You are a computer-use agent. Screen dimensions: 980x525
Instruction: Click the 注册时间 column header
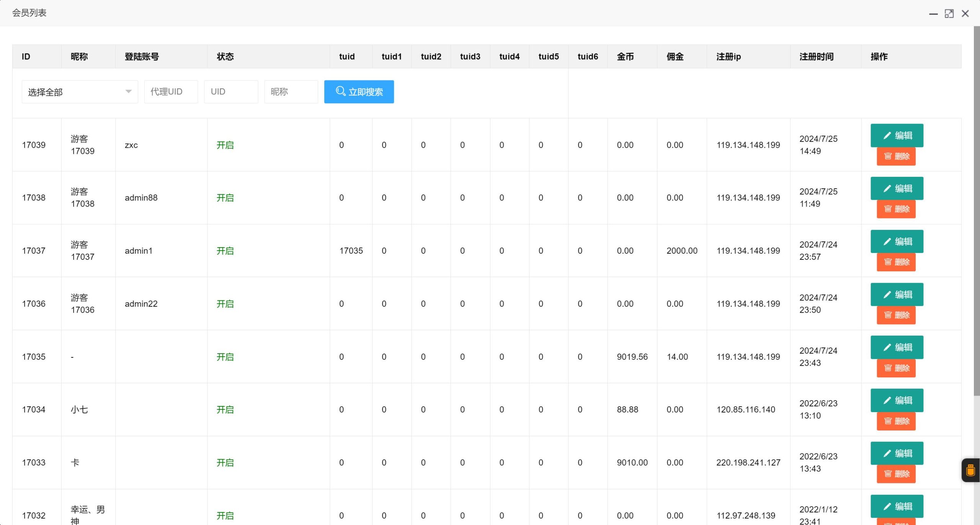[x=816, y=57]
